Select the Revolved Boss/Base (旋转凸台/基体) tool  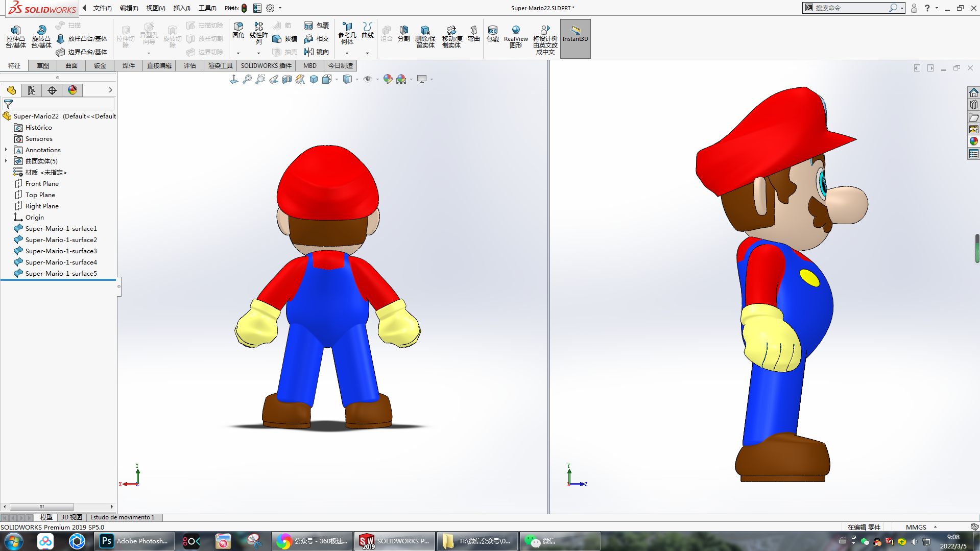click(41, 37)
